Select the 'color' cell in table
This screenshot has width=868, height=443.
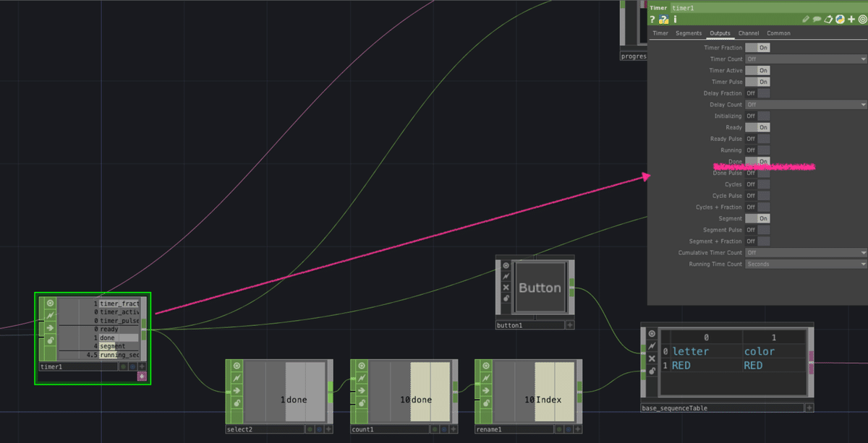(773, 351)
